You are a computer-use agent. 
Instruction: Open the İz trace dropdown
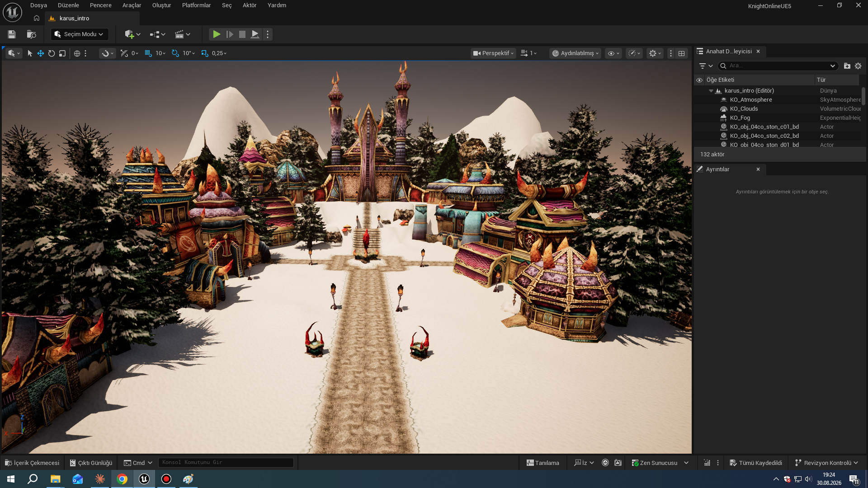[584, 463]
